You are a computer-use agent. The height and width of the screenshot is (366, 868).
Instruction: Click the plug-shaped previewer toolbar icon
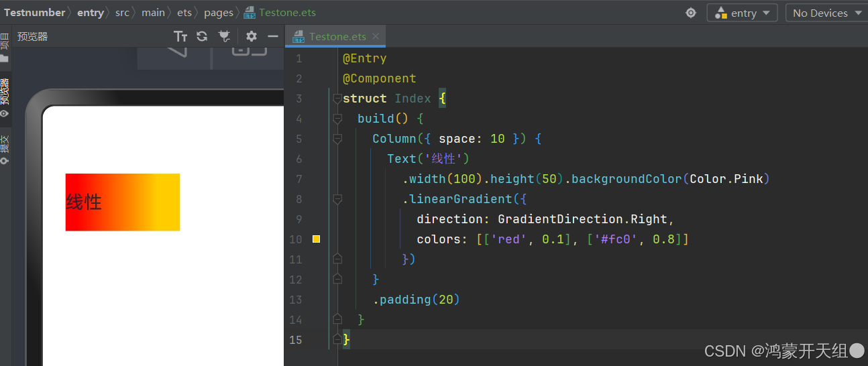[224, 36]
